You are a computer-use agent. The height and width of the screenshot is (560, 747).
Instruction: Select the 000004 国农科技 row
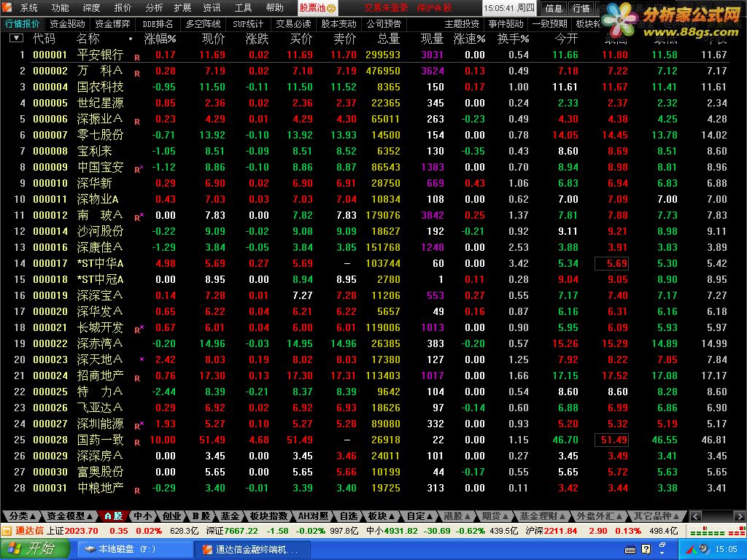(373, 87)
